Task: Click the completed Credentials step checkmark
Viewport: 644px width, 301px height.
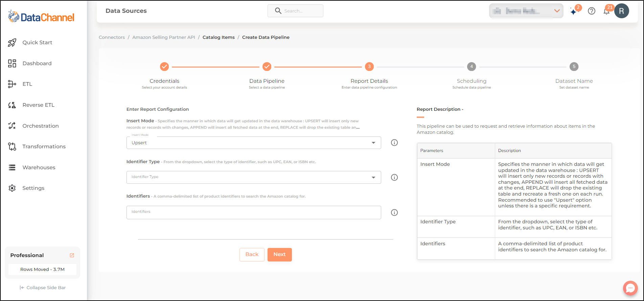Action: pos(164,67)
